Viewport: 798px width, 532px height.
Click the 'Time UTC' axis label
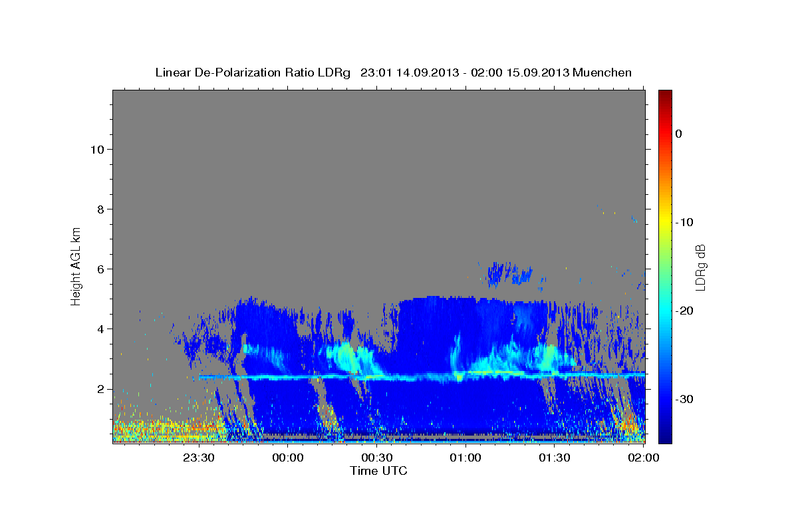coord(378,471)
